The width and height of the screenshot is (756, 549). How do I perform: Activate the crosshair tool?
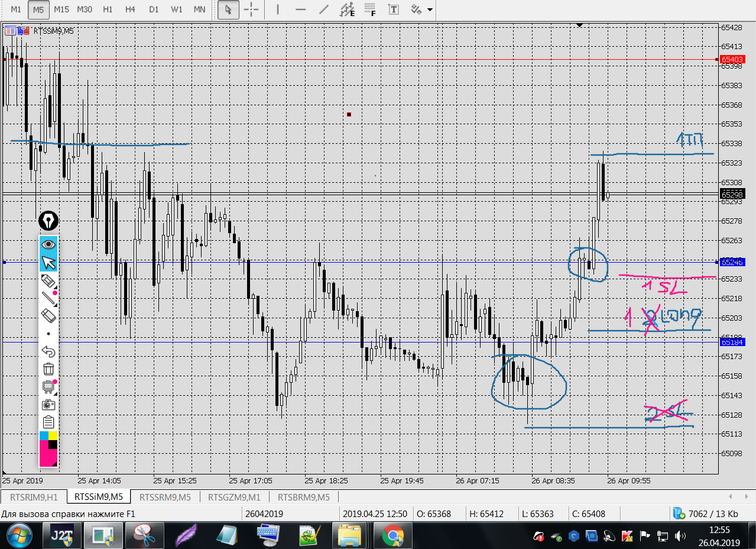pos(251,9)
